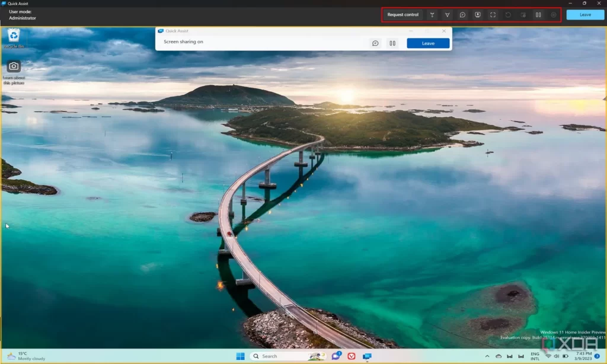Open chat in the remote Quick Assist bar
607x364 pixels.
pos(375,43)
